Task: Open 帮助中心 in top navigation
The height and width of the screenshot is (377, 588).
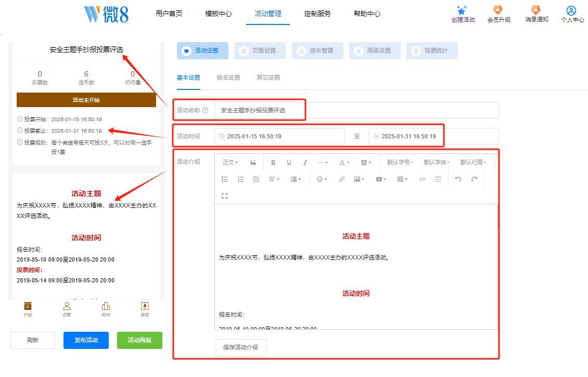Action: click(x=367, y=14)
